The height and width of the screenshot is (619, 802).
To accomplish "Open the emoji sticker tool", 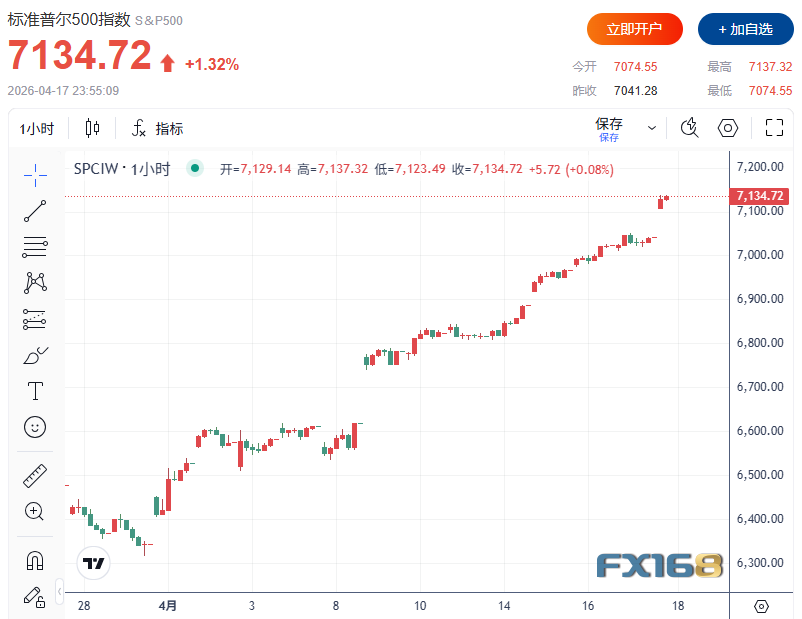I will [35, 427].
